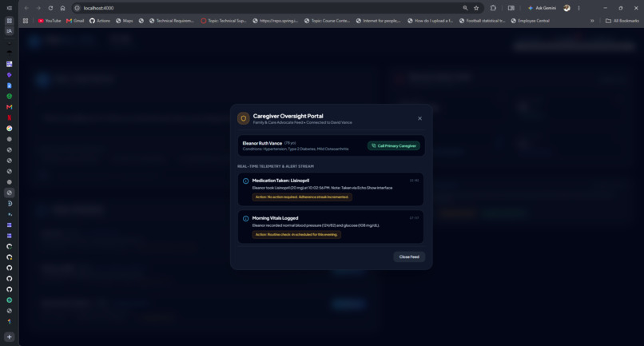Open the GitHub Actions bookmark
This screenshot has height=346, width=644.
pyautogui.click(x=100, y=21)
